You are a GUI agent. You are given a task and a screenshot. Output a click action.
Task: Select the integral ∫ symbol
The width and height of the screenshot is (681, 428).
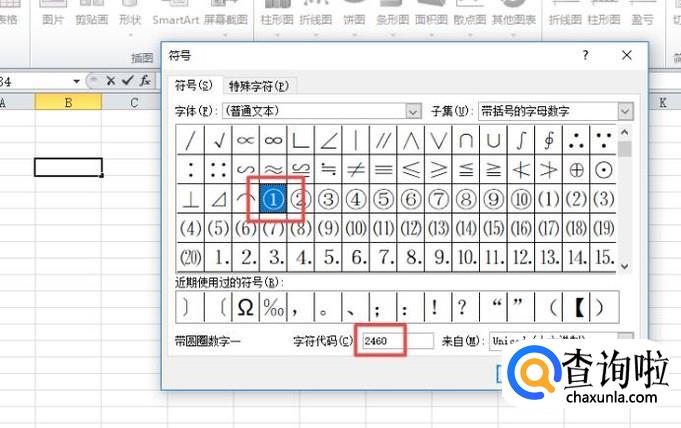click(521, 140)
